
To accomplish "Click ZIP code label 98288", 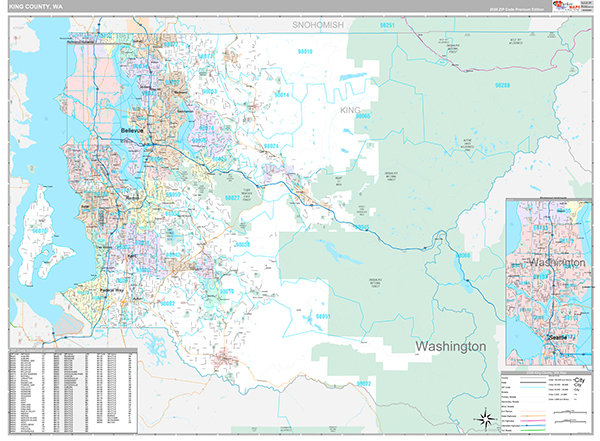I will (x=502, y=85).
